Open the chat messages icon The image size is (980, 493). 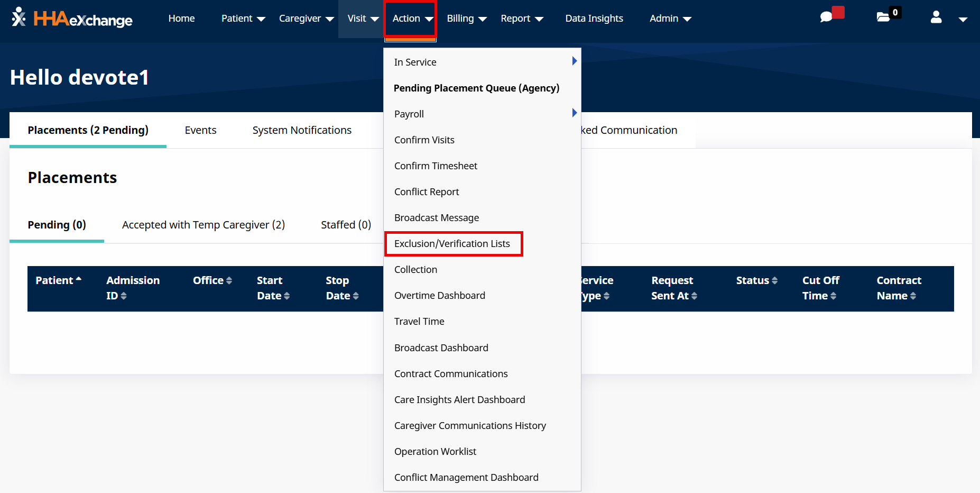point(826,17)
